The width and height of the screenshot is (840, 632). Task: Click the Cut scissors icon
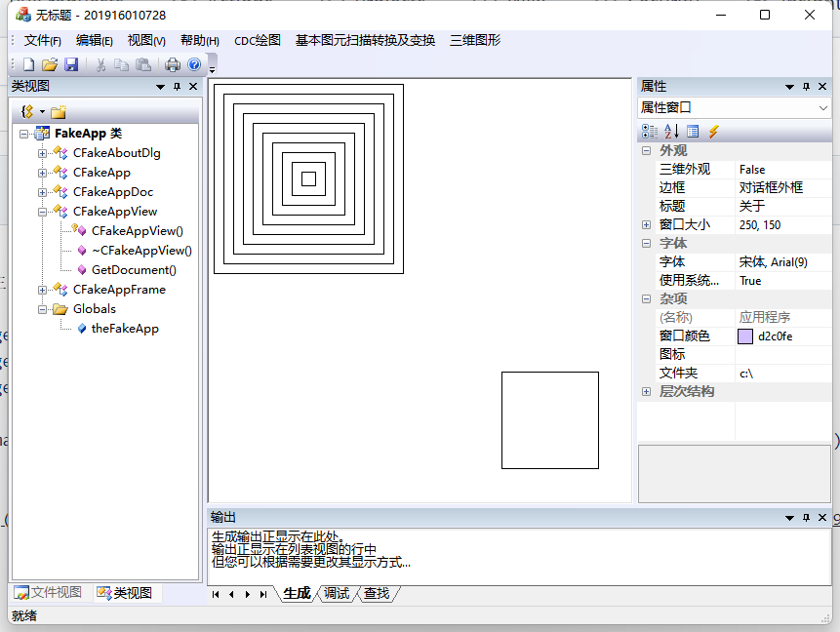tap(101, 64)
